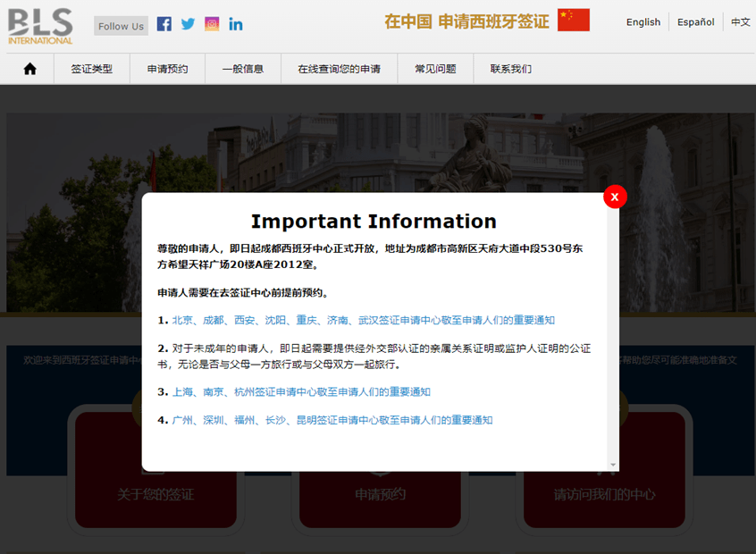Click the China flag icon
This screenshot has width=756, height=554.
tap(573, 21)
